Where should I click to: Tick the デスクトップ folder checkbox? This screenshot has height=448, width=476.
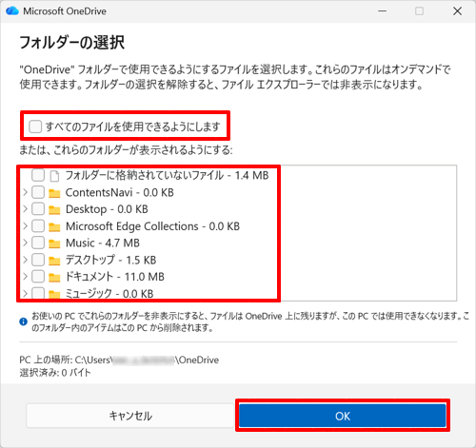pyautogui.click(x=38, y=260)
